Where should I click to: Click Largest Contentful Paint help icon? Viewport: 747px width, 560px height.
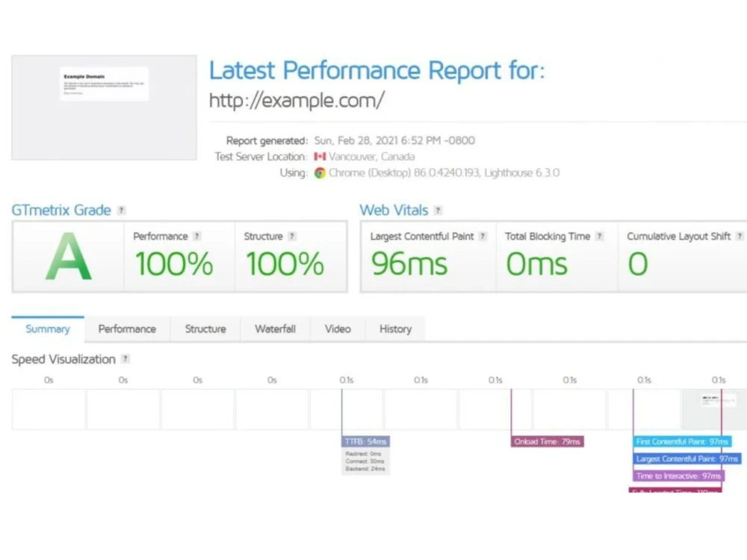click(x=483, y=236)
